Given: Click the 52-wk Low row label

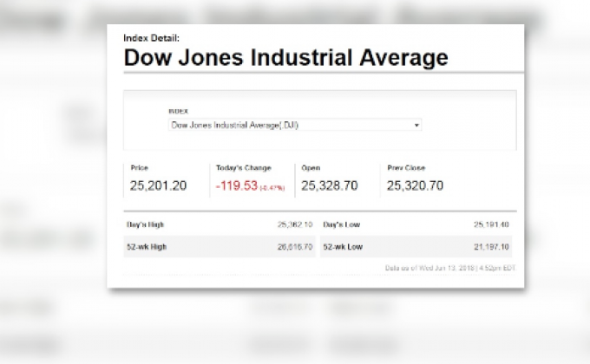Looking at the screenshot, I should [343, 247].
